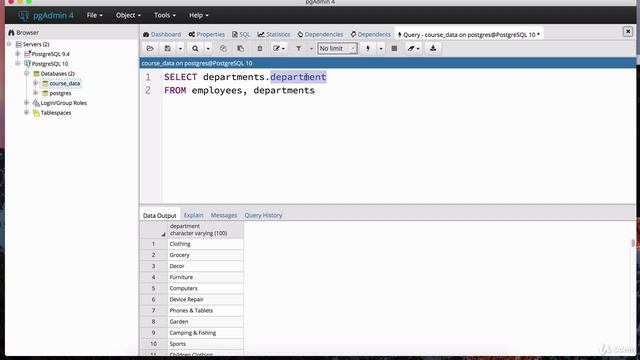Image resolution: width=640 pixels, height=360 pixels.
Task: Collapse the Servers (2) tree node
Action: [x=9, y=44]
